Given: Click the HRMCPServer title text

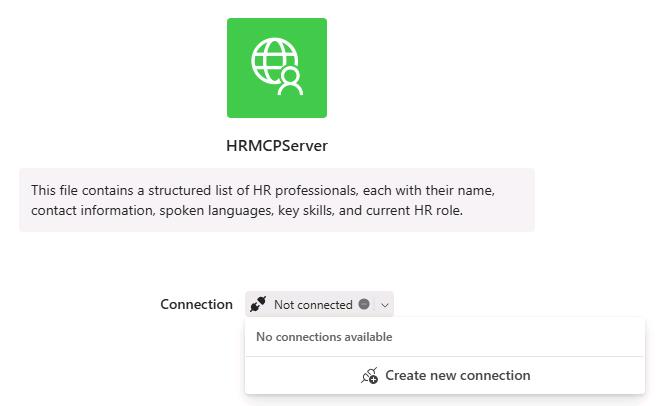Looking at the screenshot, I should [277, 146].
